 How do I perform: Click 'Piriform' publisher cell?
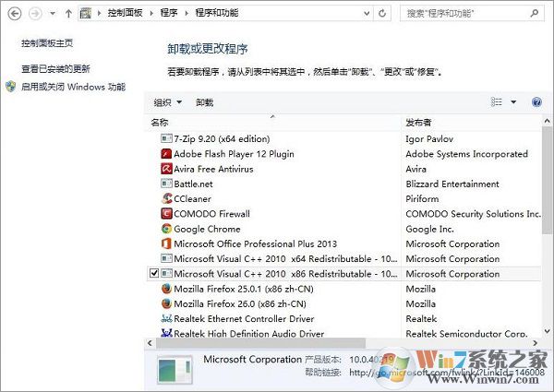pos(422,198)
